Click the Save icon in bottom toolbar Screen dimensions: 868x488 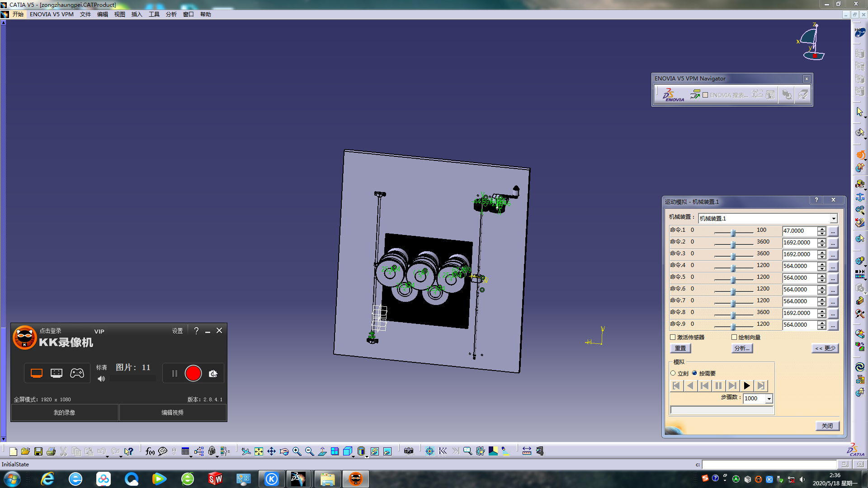click(x=38, y=451)
